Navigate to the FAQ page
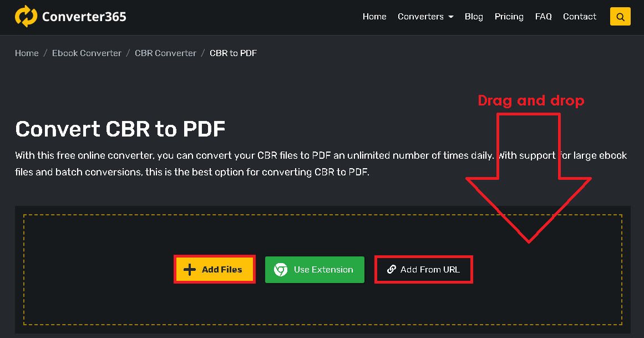 point(543,17)
